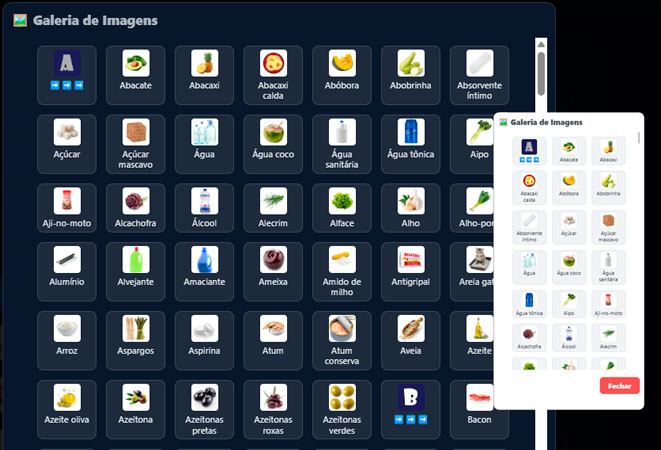Screen dimensions: 661x450
Task: Jump to letter B section header tile
Action: point(411,410)
